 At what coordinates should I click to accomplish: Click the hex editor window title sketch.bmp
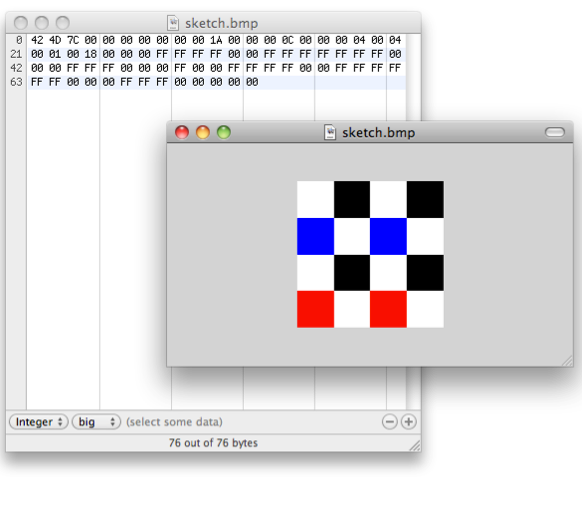[x=222, y=23]
